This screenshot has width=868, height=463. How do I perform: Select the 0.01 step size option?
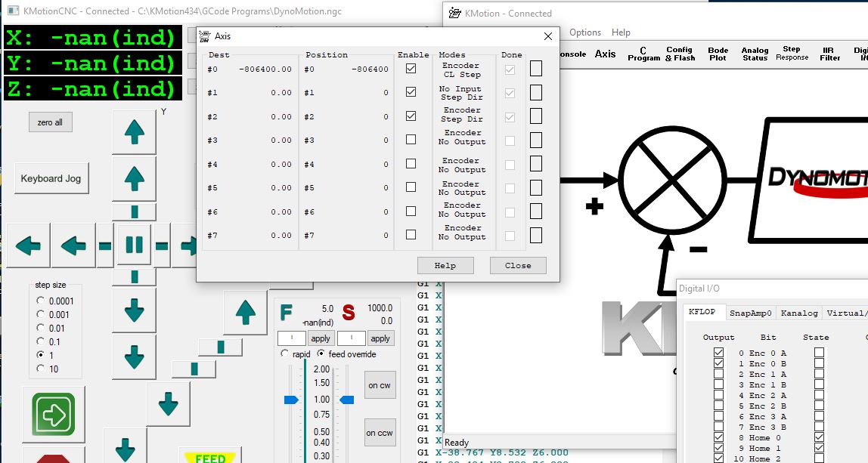pos(41,329)
